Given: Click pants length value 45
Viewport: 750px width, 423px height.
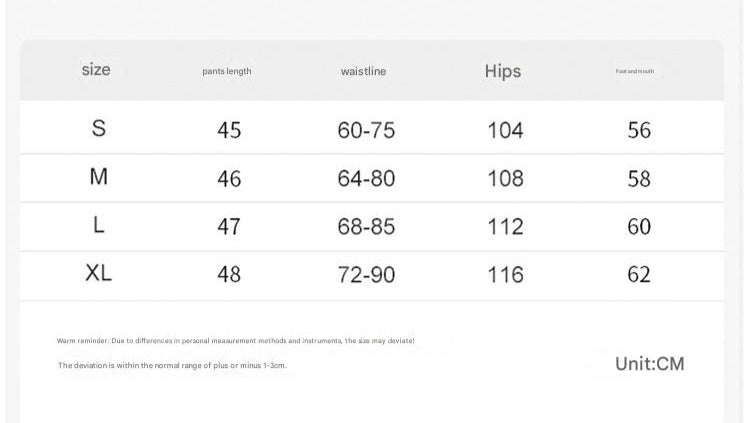Looking at the screenshot, I should 229,130.
